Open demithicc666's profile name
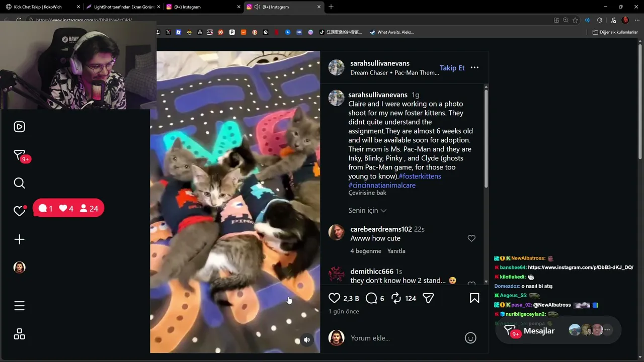The height and width of the screenshot is (362, 644). point(372,271)
